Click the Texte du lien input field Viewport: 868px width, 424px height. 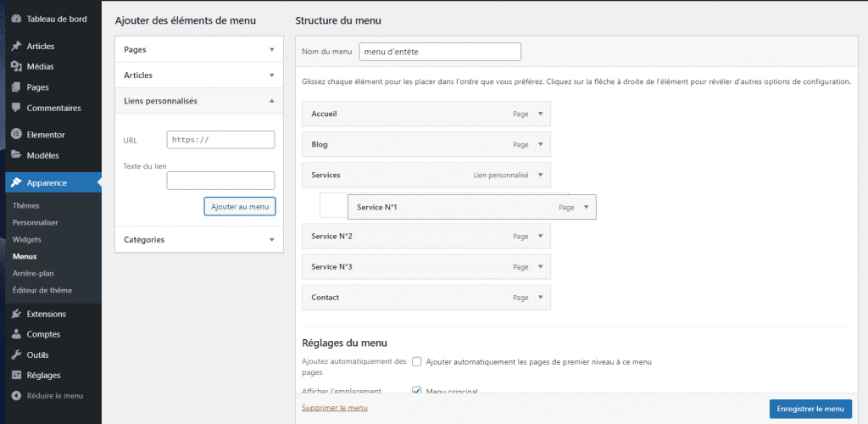pos(221,181)
